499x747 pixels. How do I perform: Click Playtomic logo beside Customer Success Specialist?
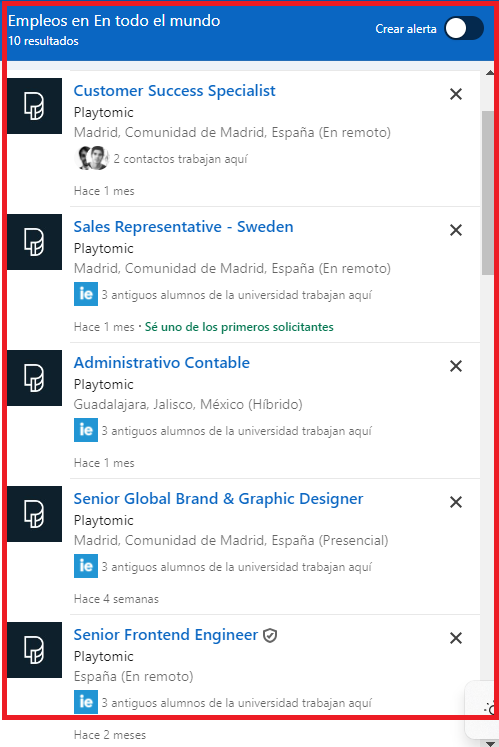34,106
